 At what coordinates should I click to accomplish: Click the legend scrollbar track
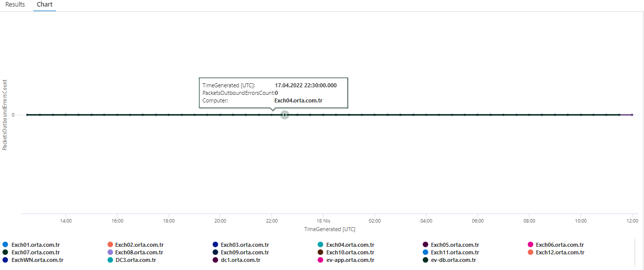634,252
